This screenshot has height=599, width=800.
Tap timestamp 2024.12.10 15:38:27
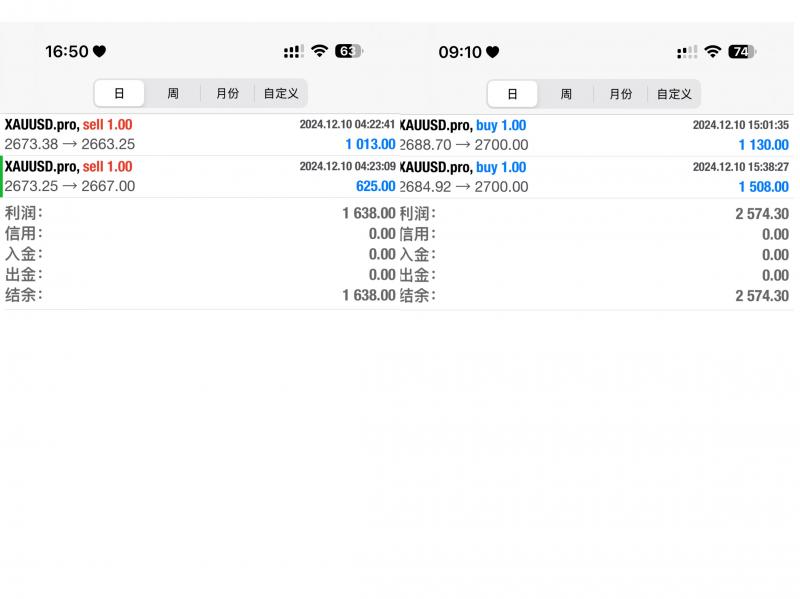tap(741, 167)
